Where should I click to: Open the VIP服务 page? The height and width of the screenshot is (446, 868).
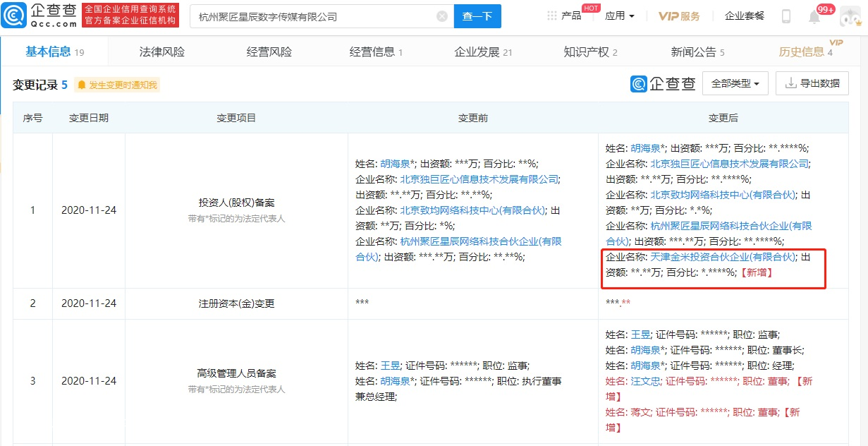point(679,16)
